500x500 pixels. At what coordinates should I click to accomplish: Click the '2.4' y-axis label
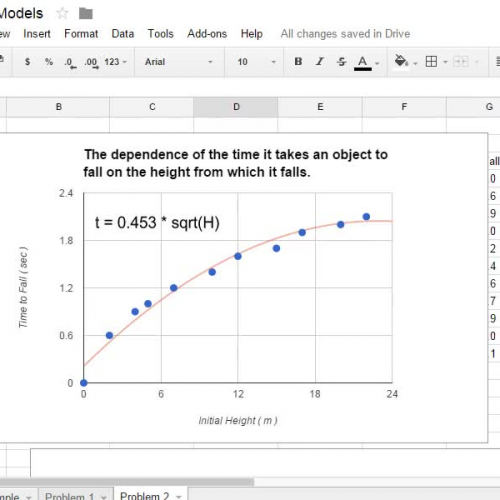(x=66, y=193)
